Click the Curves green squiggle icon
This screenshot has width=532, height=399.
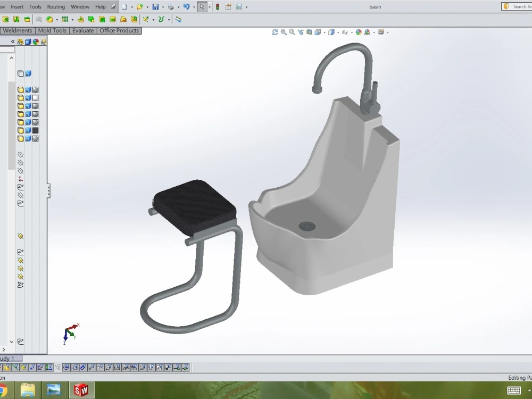coord(161,19)
